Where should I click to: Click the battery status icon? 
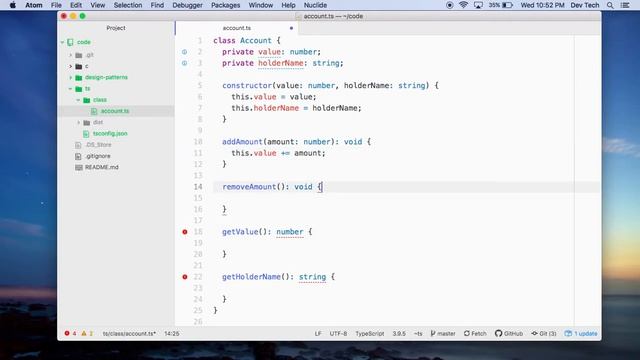[507, 5]
